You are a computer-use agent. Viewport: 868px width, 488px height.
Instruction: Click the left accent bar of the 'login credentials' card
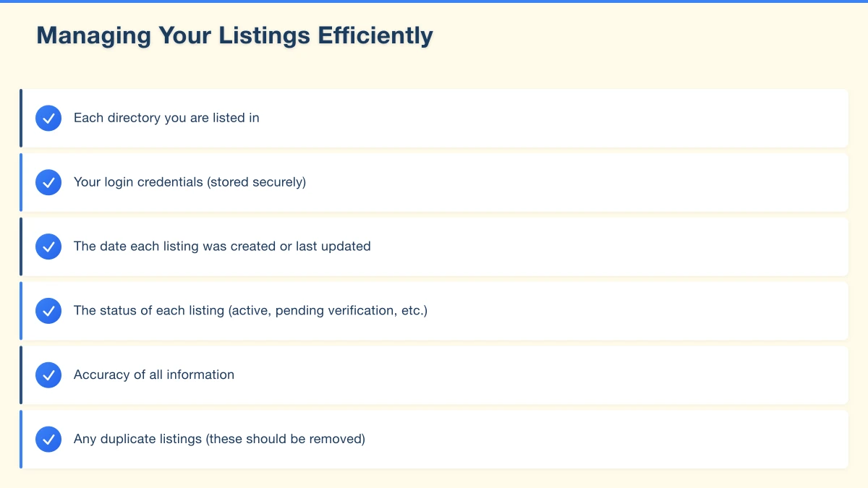point(21,182)
